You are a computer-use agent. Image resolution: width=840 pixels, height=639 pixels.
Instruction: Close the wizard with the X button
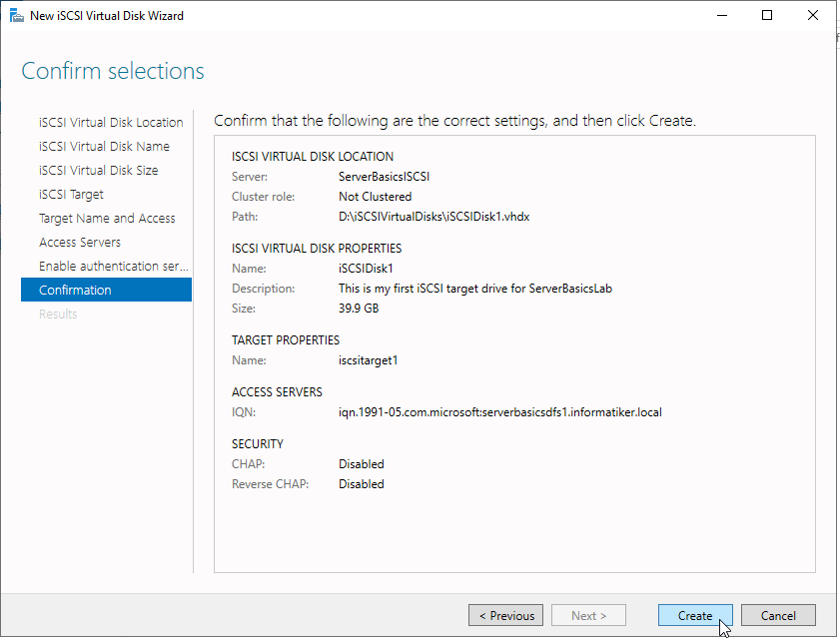[x=812, y=16]
